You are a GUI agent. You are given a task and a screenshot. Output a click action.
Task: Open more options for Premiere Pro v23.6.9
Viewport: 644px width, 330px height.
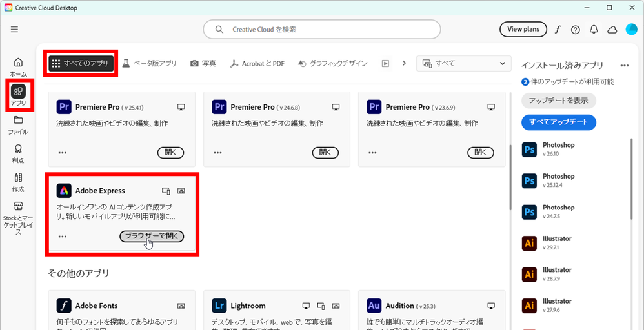[x=372, y=153]
